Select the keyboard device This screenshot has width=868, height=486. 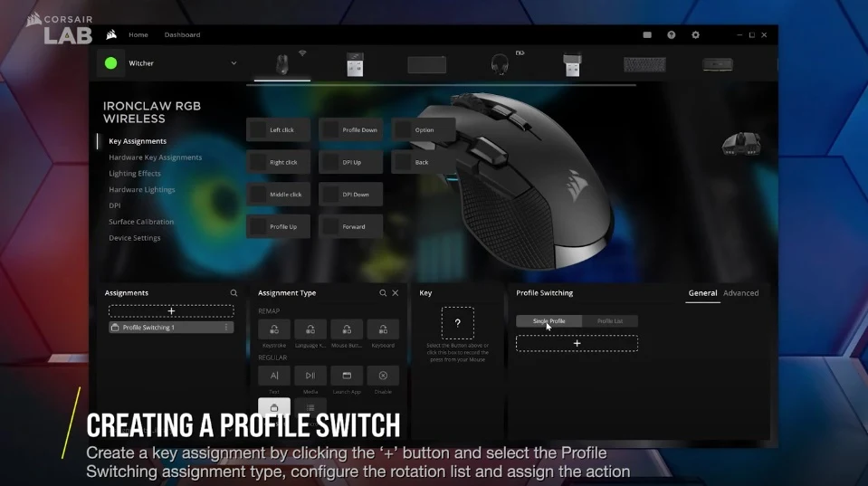pyautogui.click(x=645, y=65)
